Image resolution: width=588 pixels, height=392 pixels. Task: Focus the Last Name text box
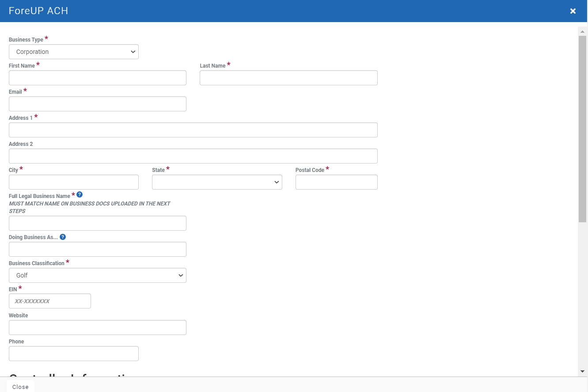pos(288,78)
